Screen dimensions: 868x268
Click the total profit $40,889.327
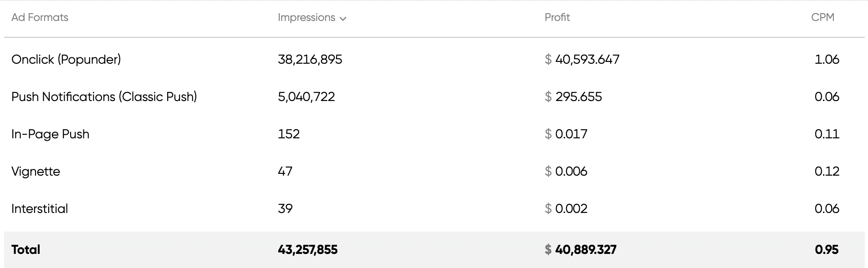point(581,249)
